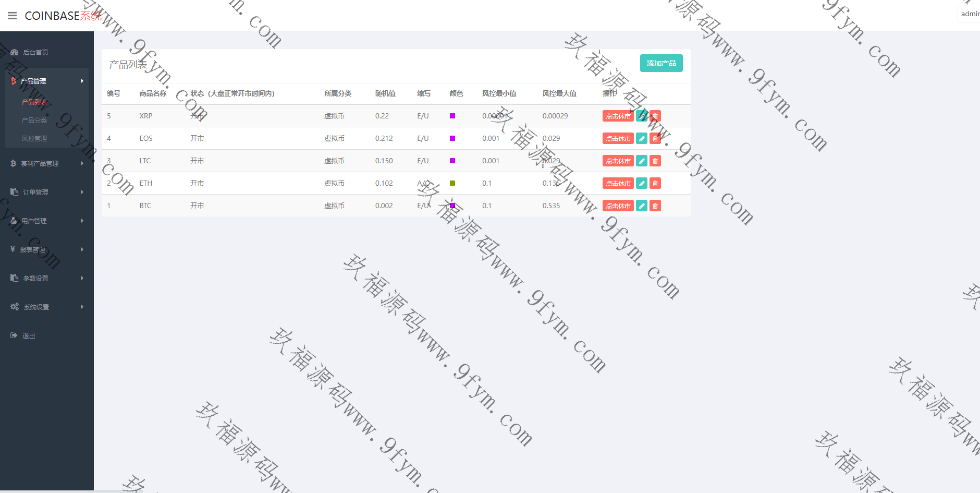Edit the ETH product with pencil icon
This screenshot has height=493, width=980.
pos(642,183)
